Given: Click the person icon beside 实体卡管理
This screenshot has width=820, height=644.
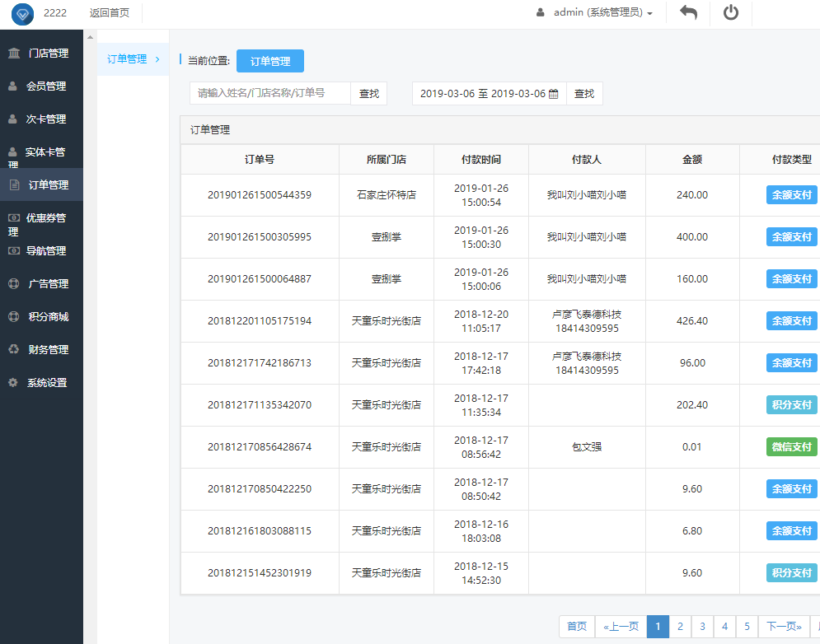Looking at the screenshot, I should [x=12, y=152].
